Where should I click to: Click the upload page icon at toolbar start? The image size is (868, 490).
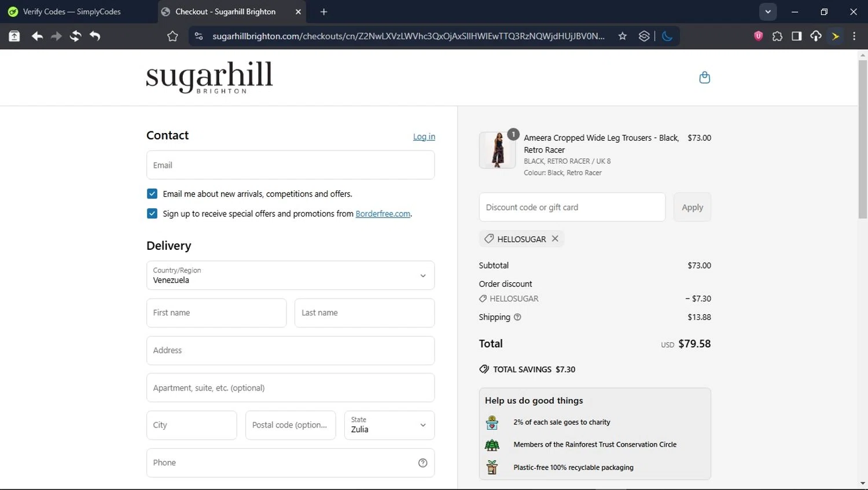tap(14, 36)
